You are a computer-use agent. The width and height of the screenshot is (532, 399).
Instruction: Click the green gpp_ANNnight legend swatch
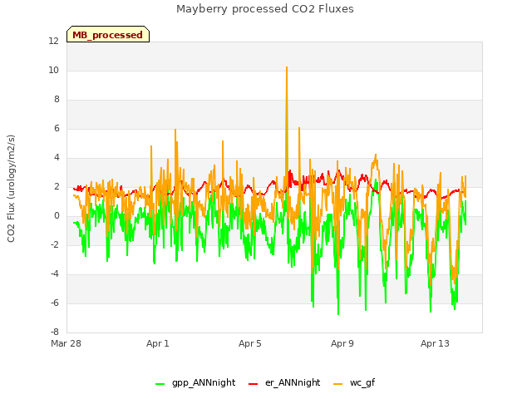point(160,384)
